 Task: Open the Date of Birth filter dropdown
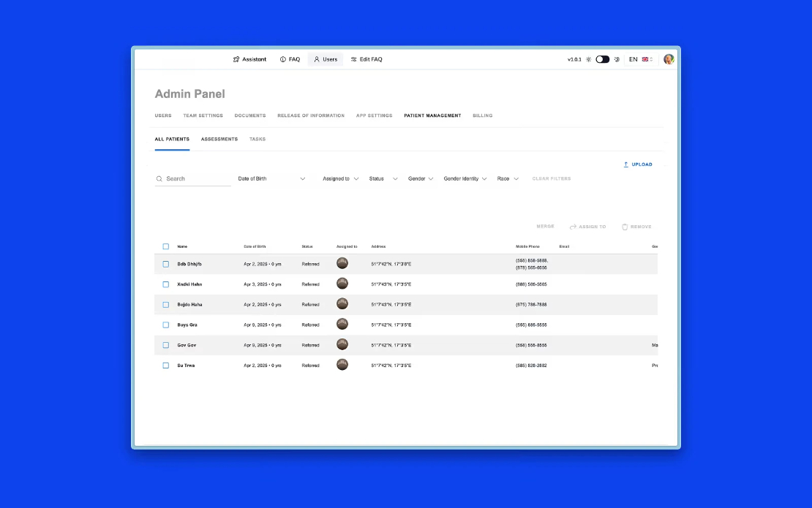point(271,179)
